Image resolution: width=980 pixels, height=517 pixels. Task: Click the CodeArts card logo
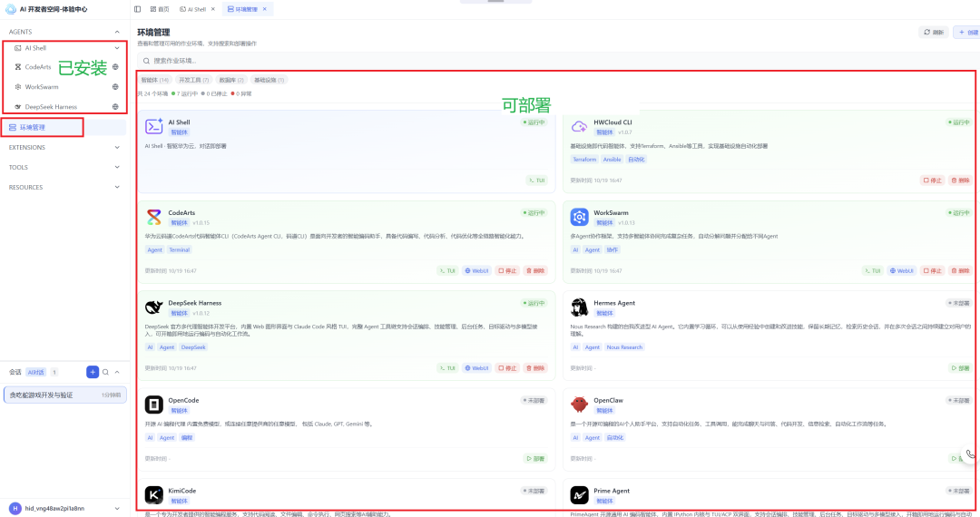153,217
